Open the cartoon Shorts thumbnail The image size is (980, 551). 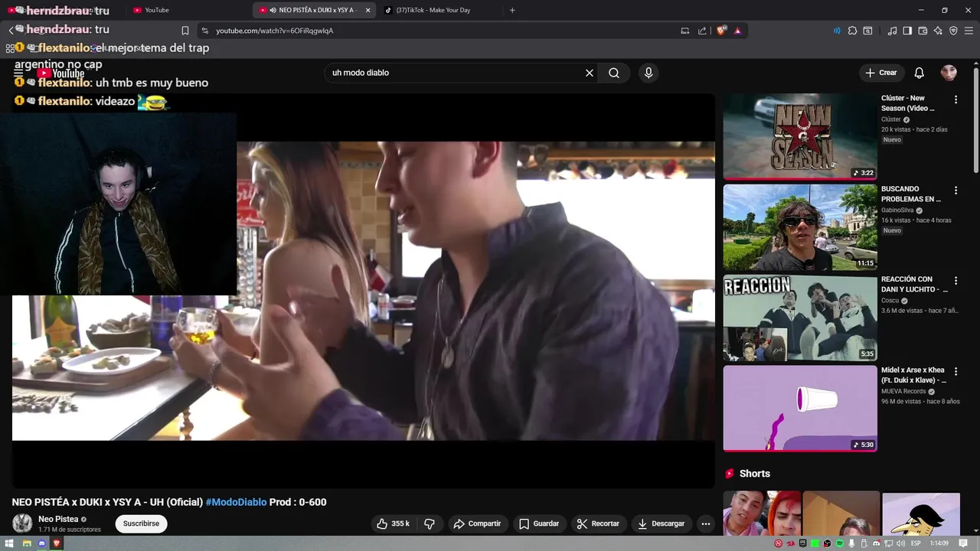(921, 513)
